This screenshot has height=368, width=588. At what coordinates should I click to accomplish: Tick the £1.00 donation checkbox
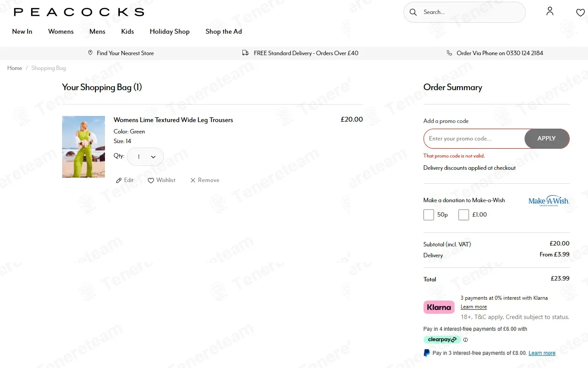[464, 215]
